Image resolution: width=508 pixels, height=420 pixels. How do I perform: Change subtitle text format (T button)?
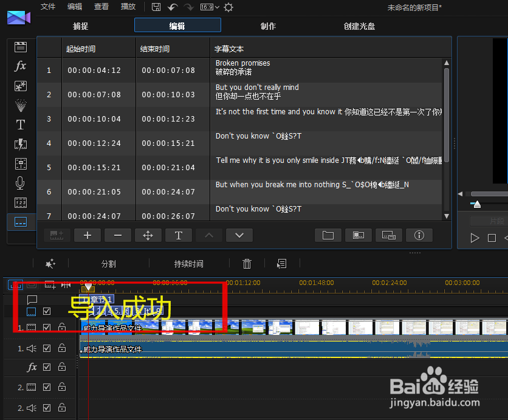tap(179, 235)
